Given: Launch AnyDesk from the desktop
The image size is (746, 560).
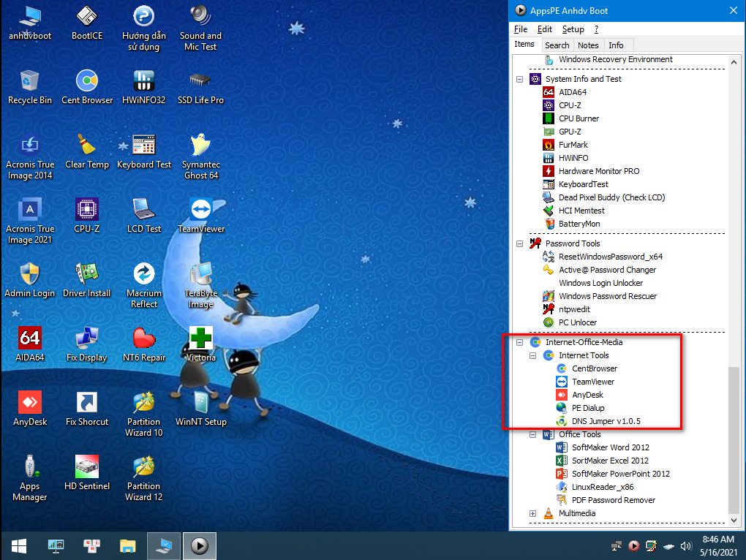Looking at the screenshot, I should click(30, 409).
